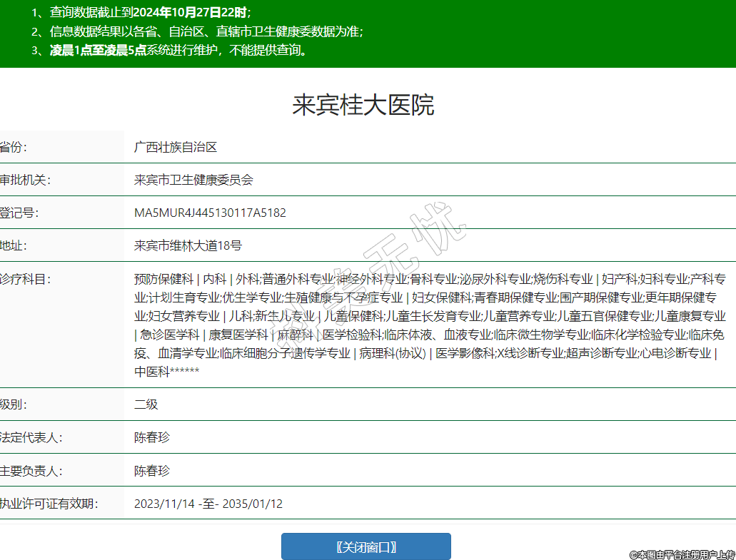The width and height of the screenshot is (736, 560).
Task: Click the maintenance notice 凌晨1点至凌晨5点
Action: tap(98, 50)
